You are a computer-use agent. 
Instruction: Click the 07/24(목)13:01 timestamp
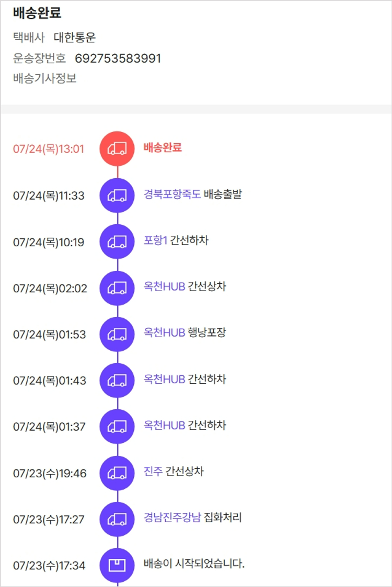[49, 149]
